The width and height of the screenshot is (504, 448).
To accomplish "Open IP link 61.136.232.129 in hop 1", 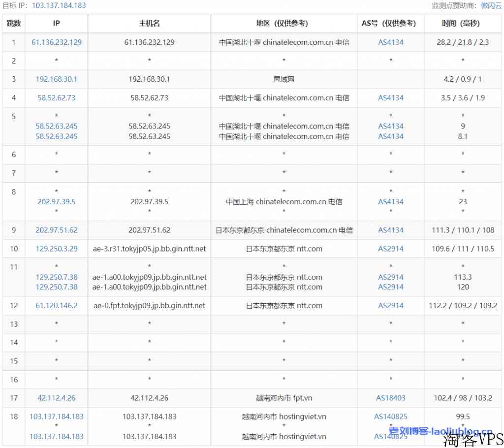I will tap(57, 42).
